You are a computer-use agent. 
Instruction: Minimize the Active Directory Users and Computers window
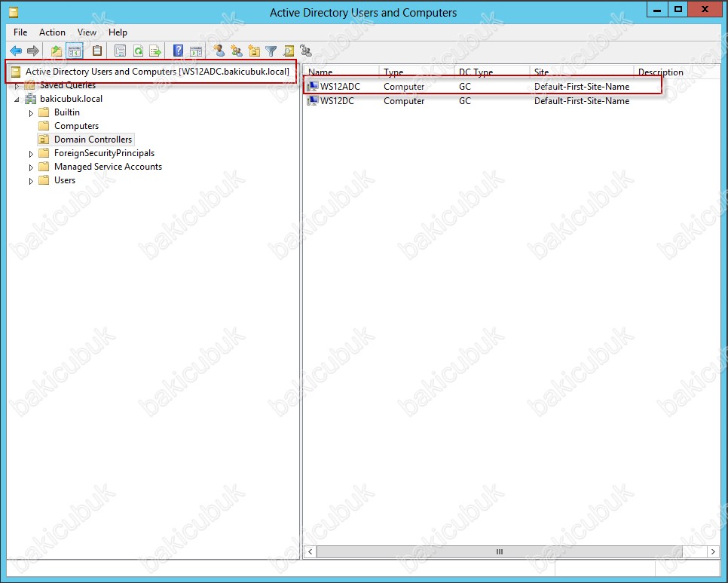coord(657,9)
